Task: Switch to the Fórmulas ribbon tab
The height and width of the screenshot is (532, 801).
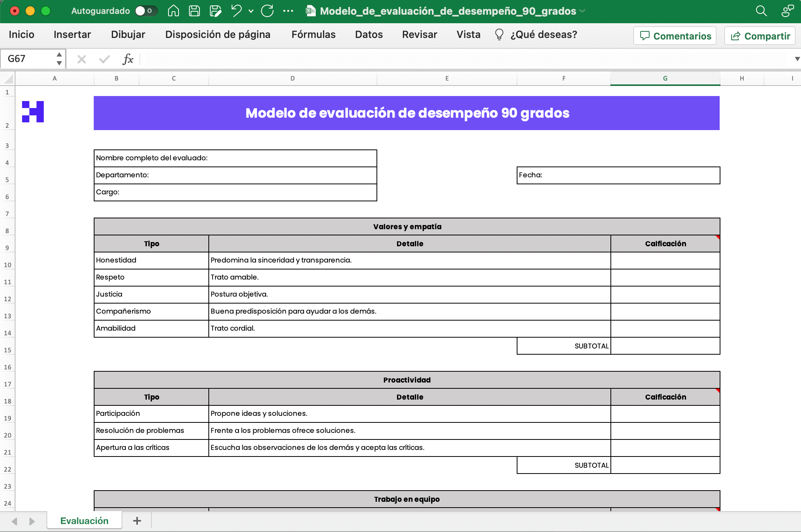Action: [313, 34]
